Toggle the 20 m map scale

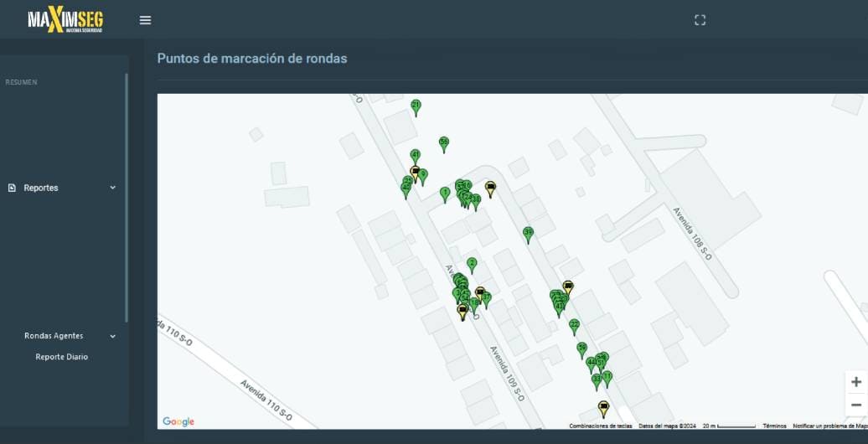pyautogui.click(x=729, y=426)
